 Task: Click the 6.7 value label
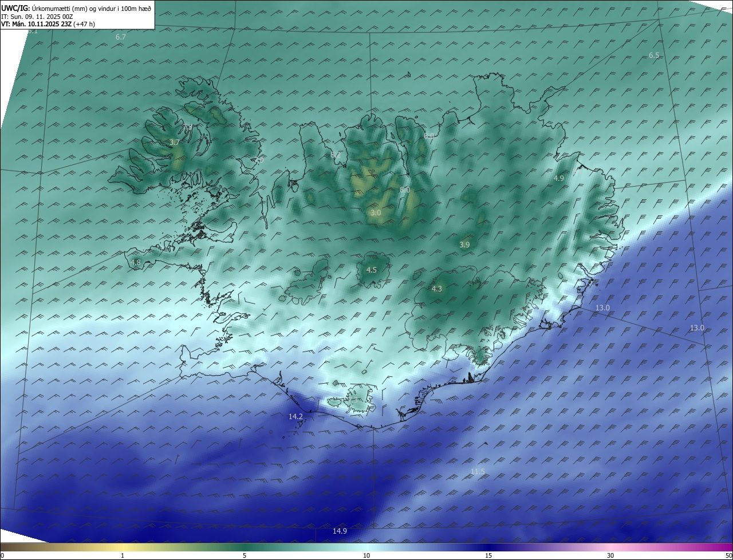click(121, 37)
